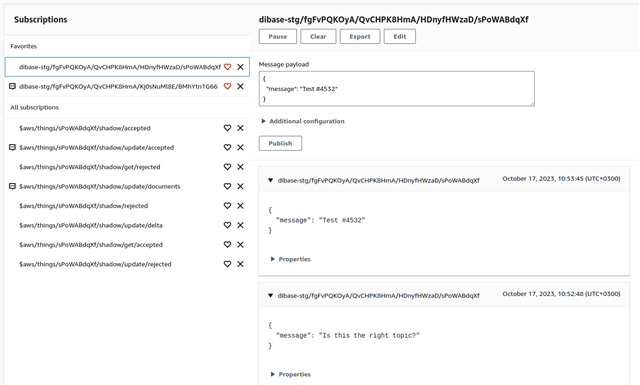Click the Pause button
640x385 pixels.
click(x=278, y=36)
